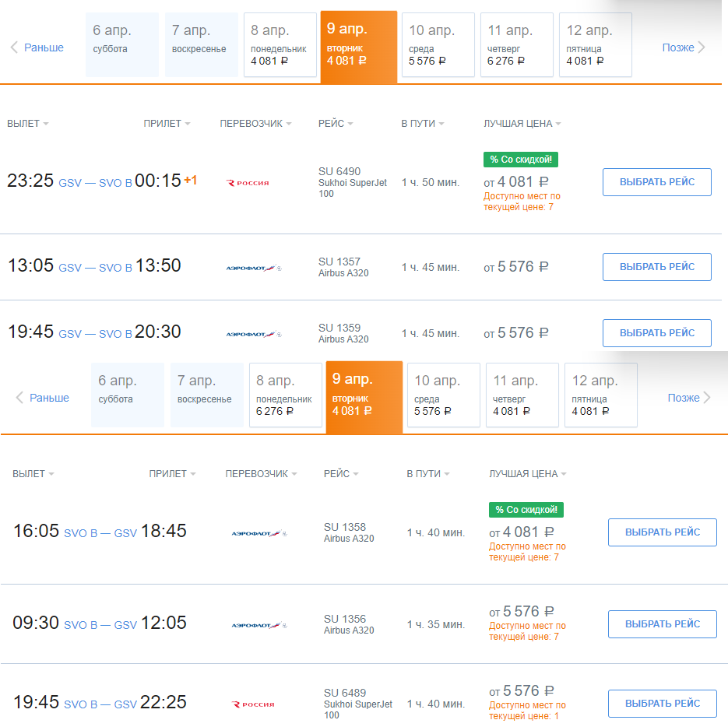Screen dimensions: 728x727
Task: Click the left chevron beside lower Раньше
Action: 19,398
